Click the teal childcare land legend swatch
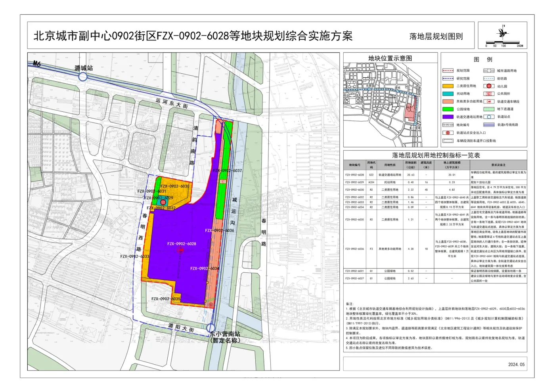The image size is (555, 392). (x=448, y=94)
